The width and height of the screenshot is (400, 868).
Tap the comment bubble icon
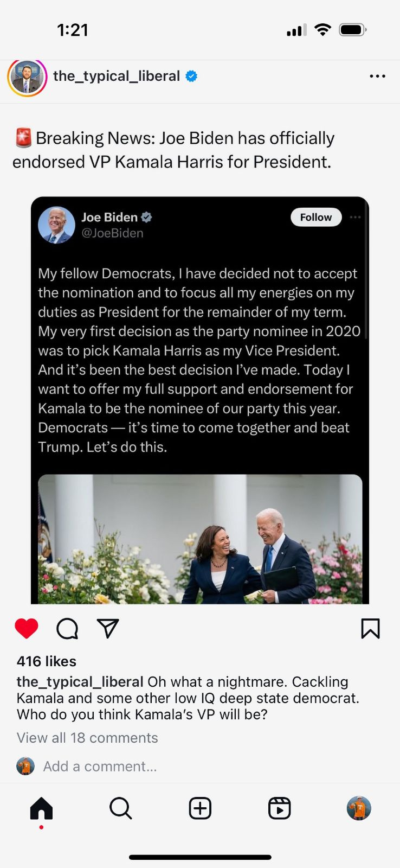(67, 629)
